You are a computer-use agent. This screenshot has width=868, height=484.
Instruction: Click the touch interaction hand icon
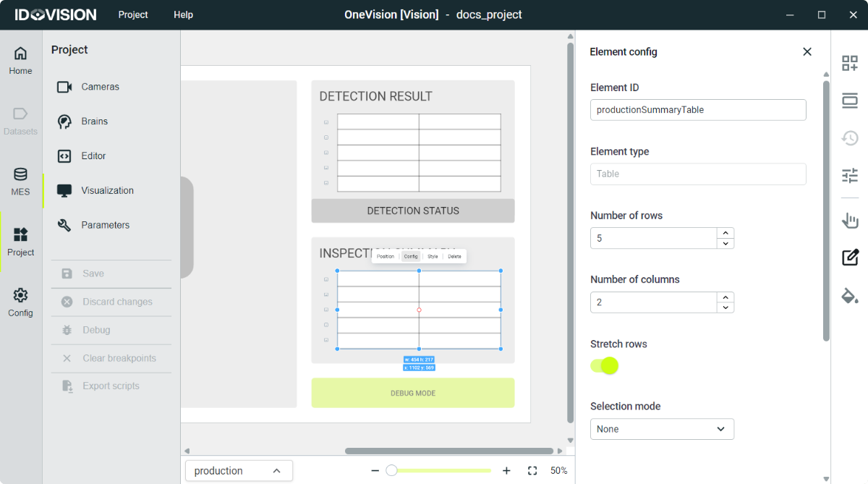coord(849,221)
